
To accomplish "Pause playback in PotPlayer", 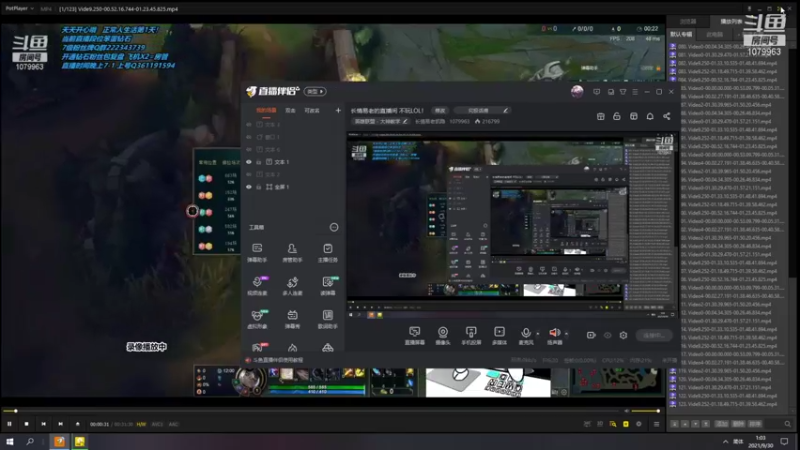I will click(9, 424).
